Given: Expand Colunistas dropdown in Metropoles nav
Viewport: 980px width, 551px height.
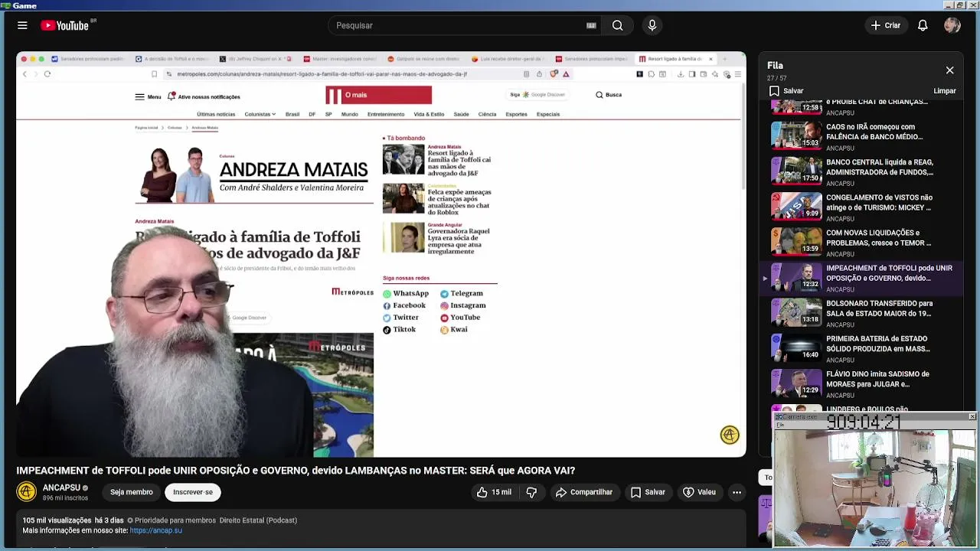Looking at the screenshot, I should [x=260, y=114].
